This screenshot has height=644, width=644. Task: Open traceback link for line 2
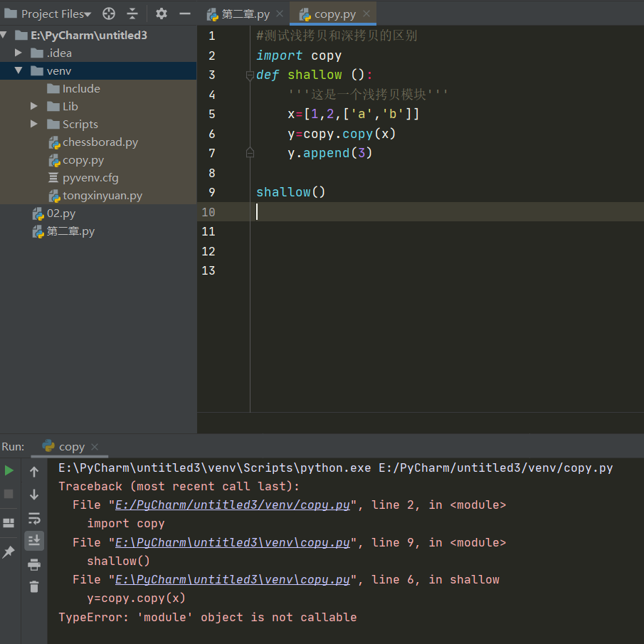[x=233, y=505]
